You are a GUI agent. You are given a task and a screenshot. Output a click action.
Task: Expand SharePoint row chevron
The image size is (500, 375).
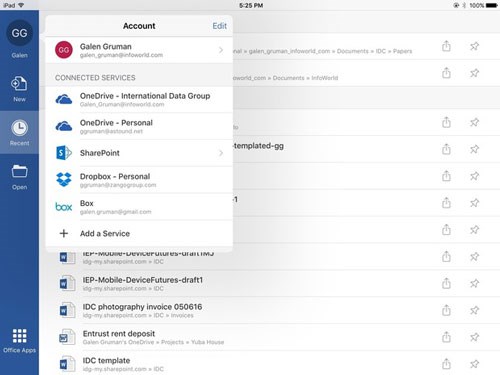(221, 153)
